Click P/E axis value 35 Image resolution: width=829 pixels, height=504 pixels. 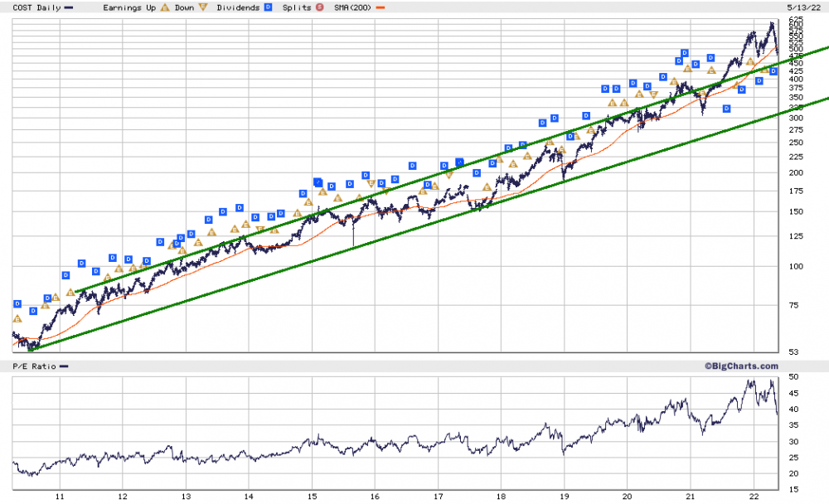[x=793, y=425]
